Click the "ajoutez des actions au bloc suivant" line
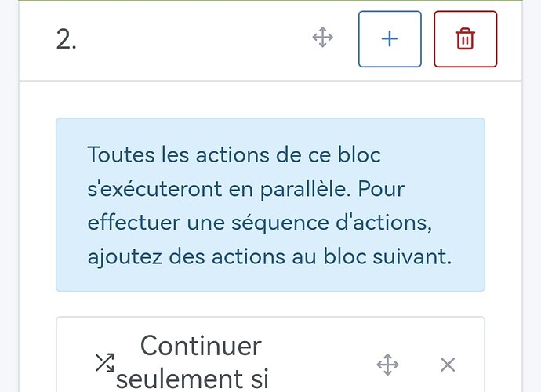Screen dimensions: 541x392 pyautogui.click(x=270, y=256)
